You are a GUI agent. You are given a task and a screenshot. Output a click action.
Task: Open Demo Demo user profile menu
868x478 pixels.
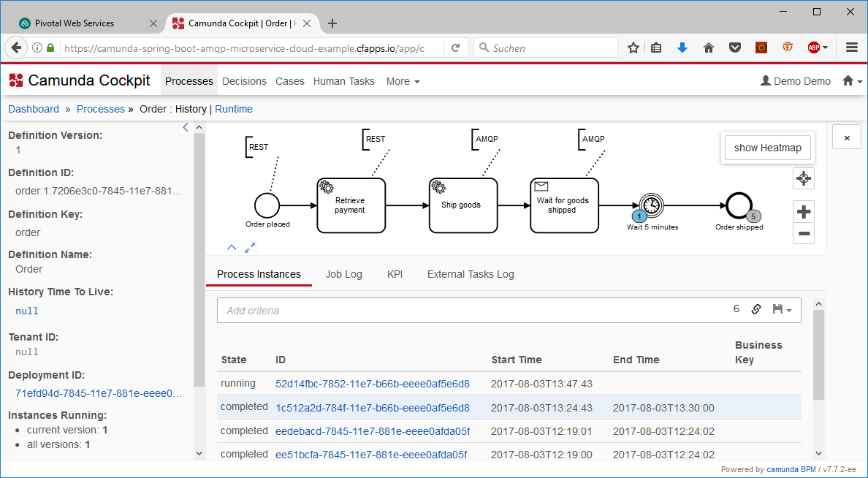(x=796, y=81)
